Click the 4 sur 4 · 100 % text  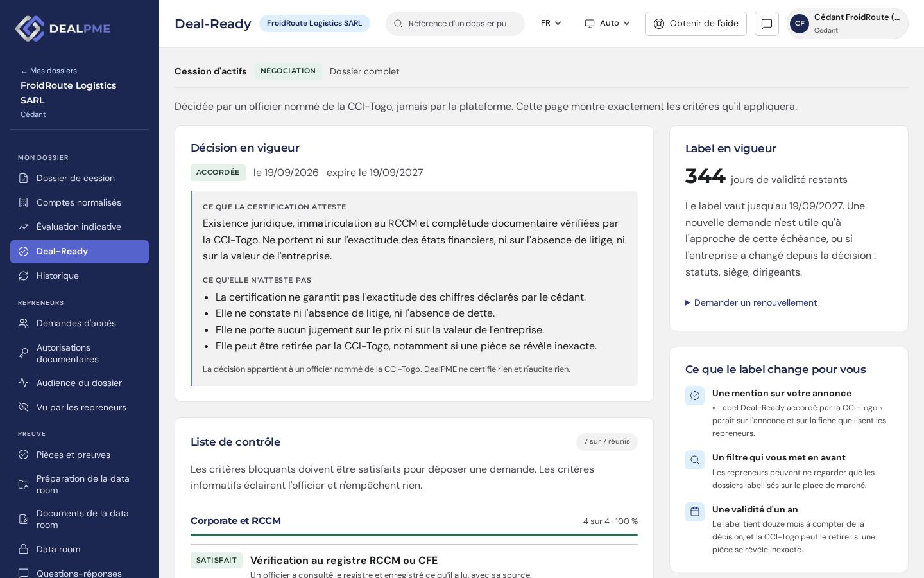click(610, 521)
